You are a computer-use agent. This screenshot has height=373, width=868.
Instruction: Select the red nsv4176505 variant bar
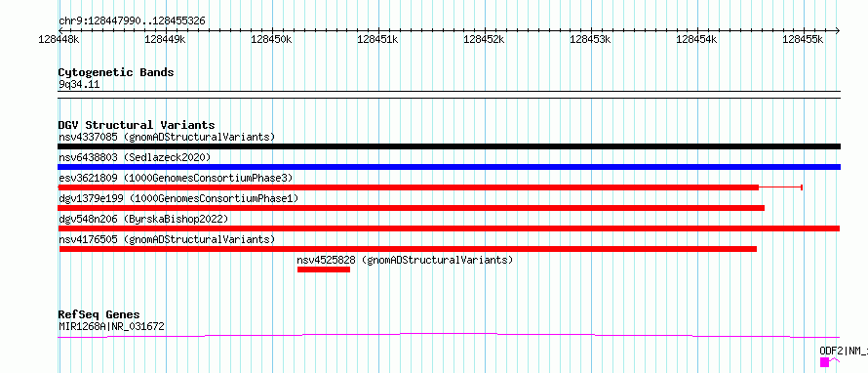(x=408, y=249)
